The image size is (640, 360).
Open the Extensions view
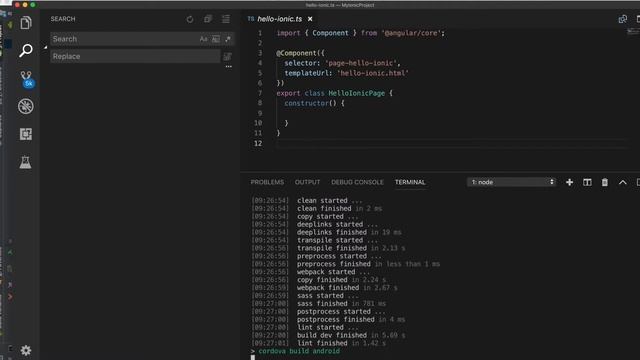pyautogui.click(x=26, y=134)
